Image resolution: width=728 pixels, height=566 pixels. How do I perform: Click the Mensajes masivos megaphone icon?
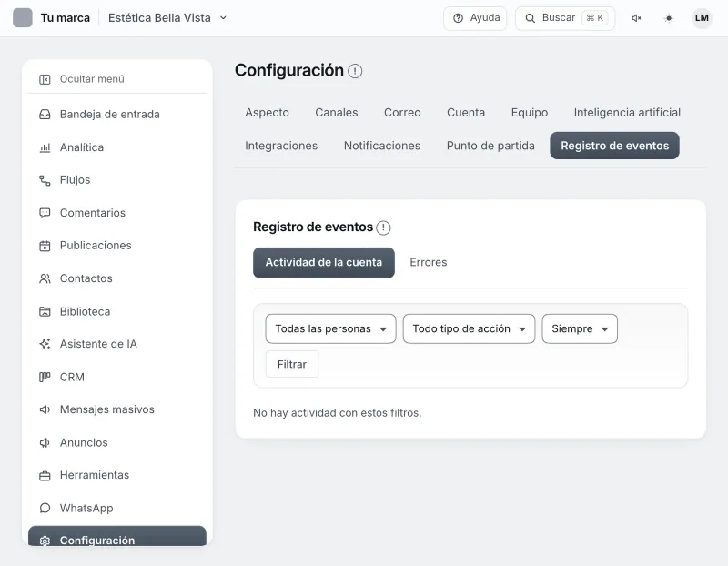point(45,409)
